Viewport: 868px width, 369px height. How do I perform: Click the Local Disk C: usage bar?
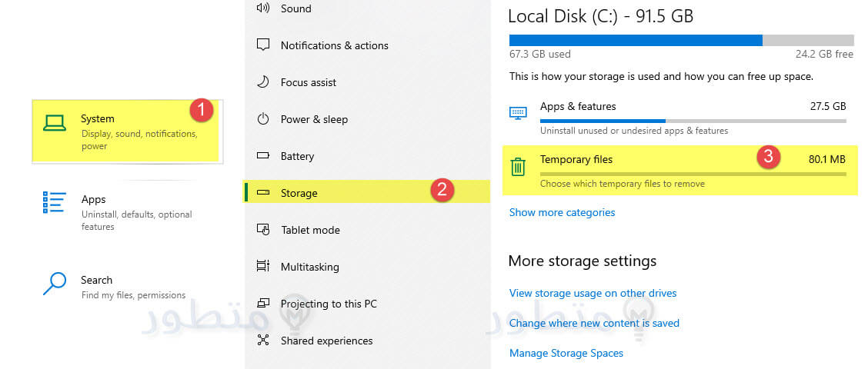pos(681,41)
